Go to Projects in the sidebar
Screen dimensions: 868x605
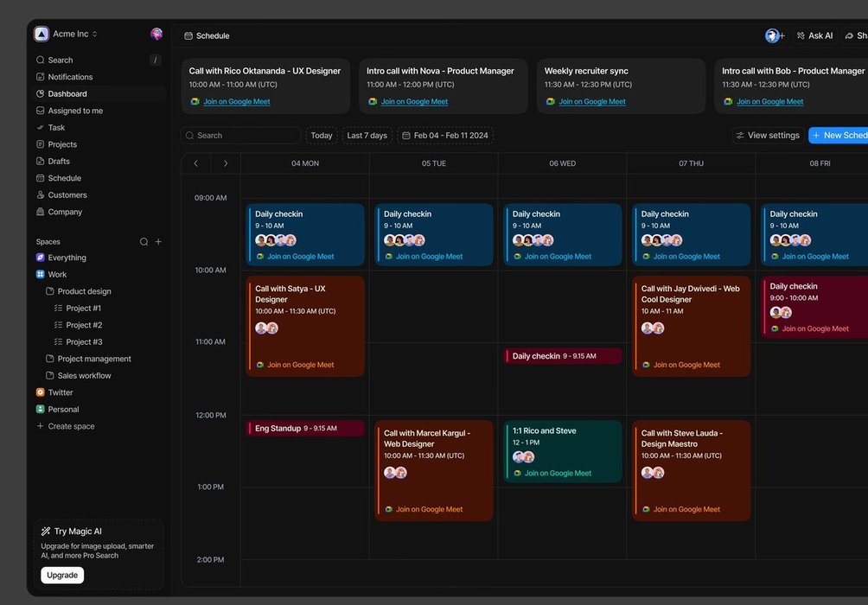coord(99,144)
